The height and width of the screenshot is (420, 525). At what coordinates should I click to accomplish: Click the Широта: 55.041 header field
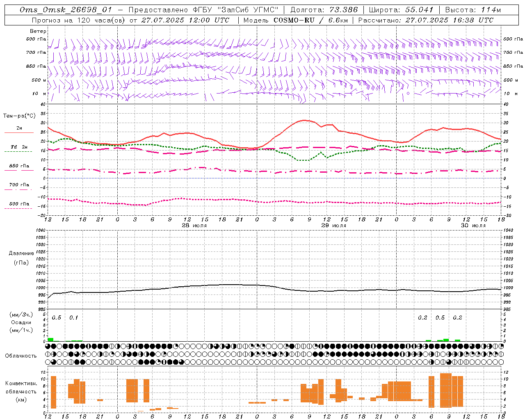click(401, 10)
